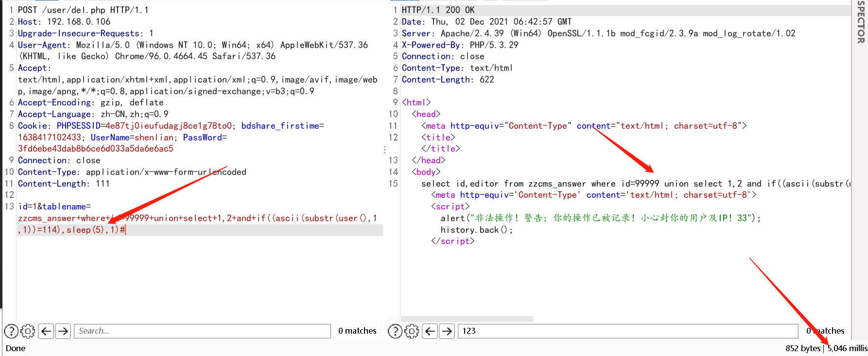
Task: Click the select id,editor SQL statement line
Action: point(636,183)
